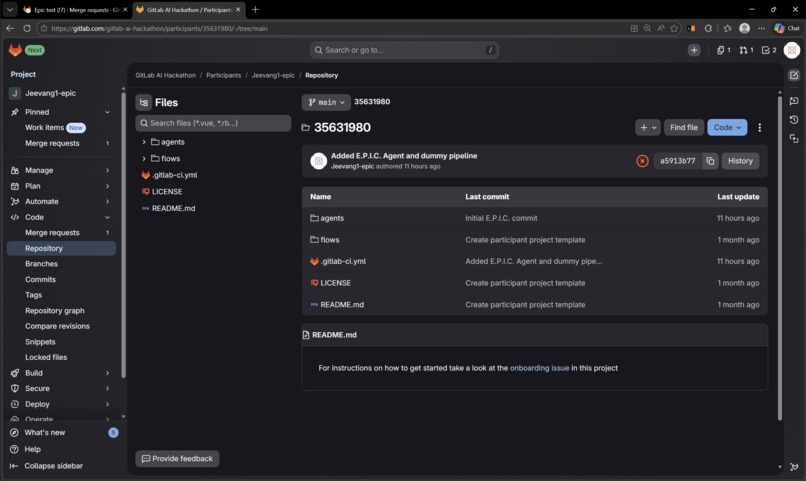
Task: Click Provide feedback button
Action: tap(177, 458)
